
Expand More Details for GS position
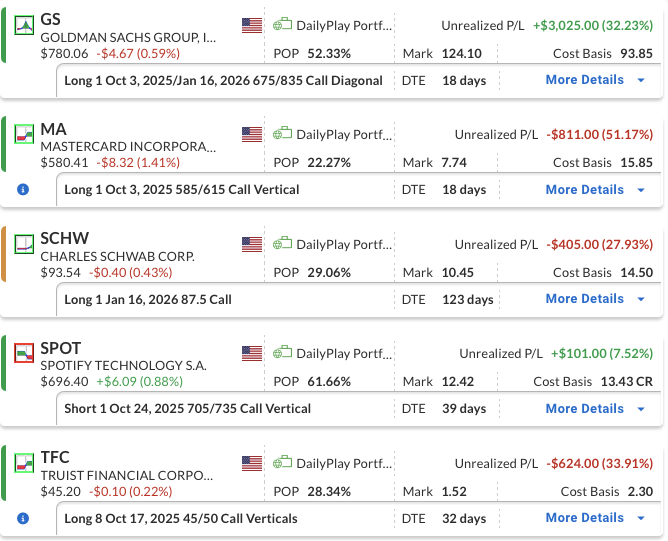point(595,80)
